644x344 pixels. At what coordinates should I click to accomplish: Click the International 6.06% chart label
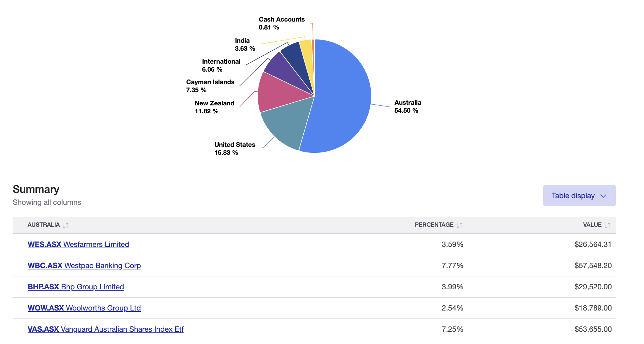pos(221,65)
